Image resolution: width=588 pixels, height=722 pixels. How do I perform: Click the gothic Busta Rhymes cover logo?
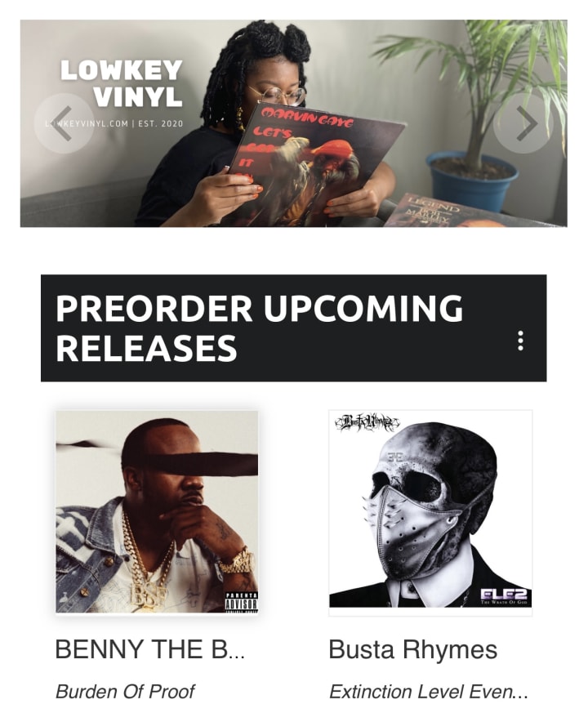(367, 422)
